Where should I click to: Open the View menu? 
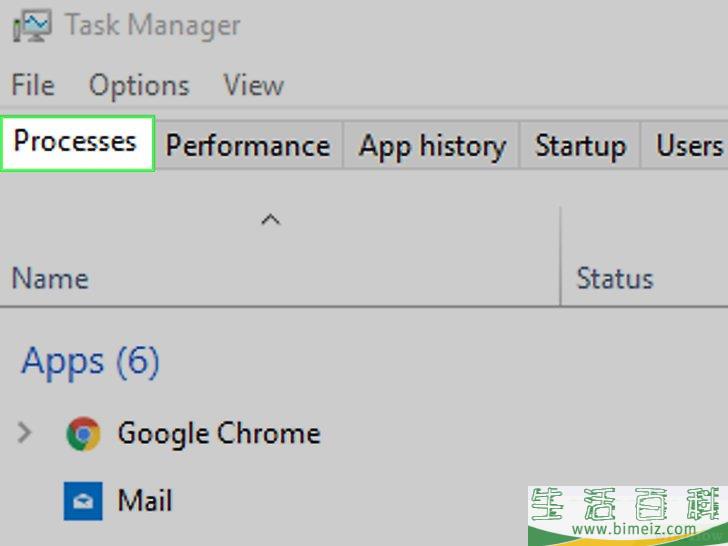pyautogui.click(x=254, y=85)
